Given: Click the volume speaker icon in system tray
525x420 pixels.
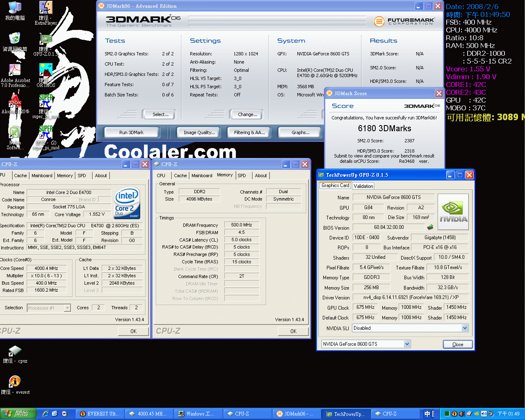Looking at the screenshot, I should pos(461,414).
